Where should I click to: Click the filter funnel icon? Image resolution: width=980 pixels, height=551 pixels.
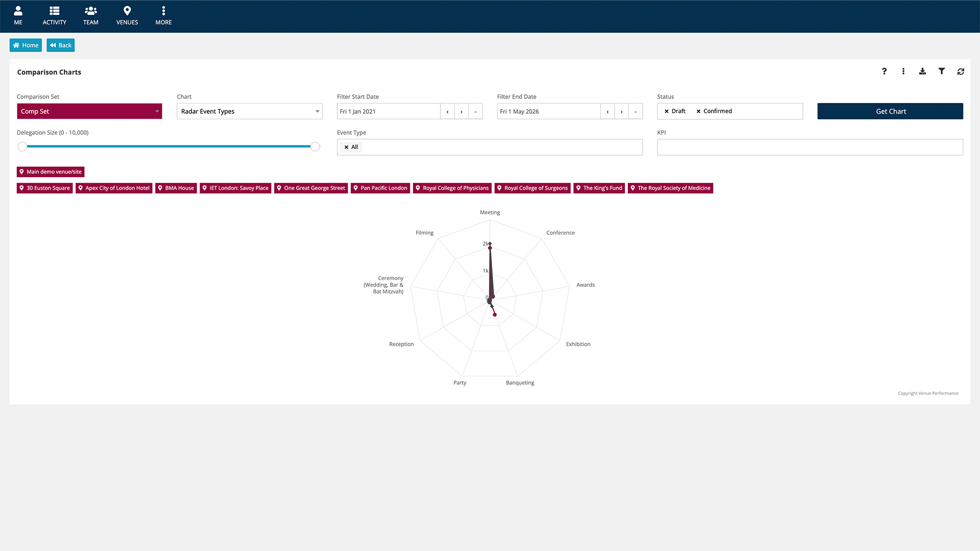(x=941, y=71)
